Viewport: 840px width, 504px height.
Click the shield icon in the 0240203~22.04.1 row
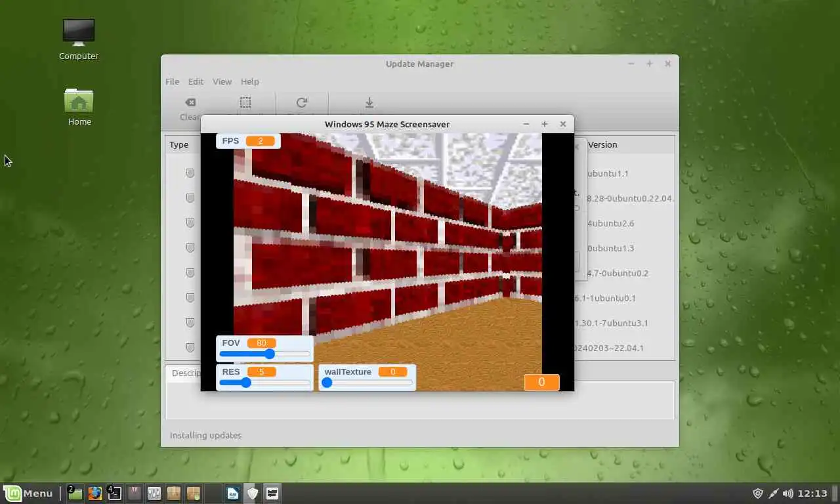click(190, 348)
